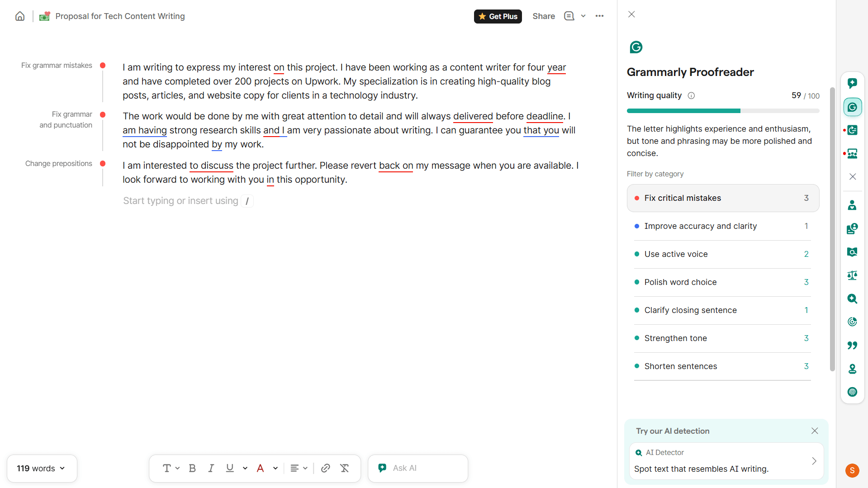The height and width of the screenshot is (488, 868).
Task: Select Strengthen tone category
Action: [723, 338]
